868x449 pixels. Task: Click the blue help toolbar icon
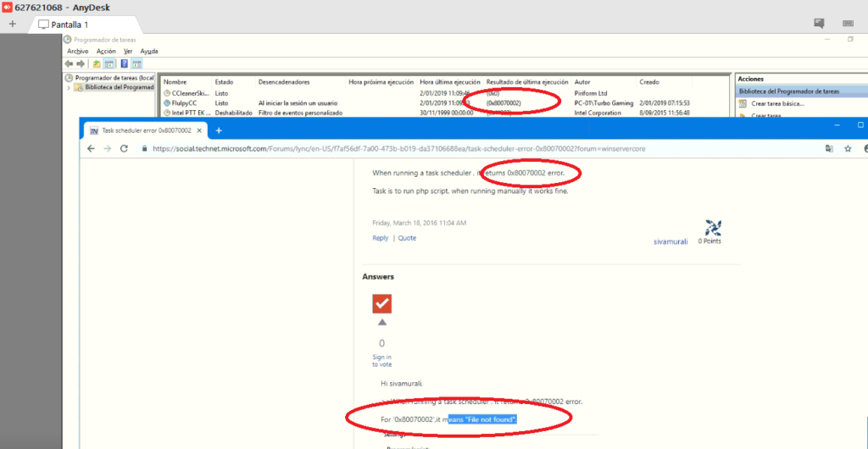(x=125, y=64)
